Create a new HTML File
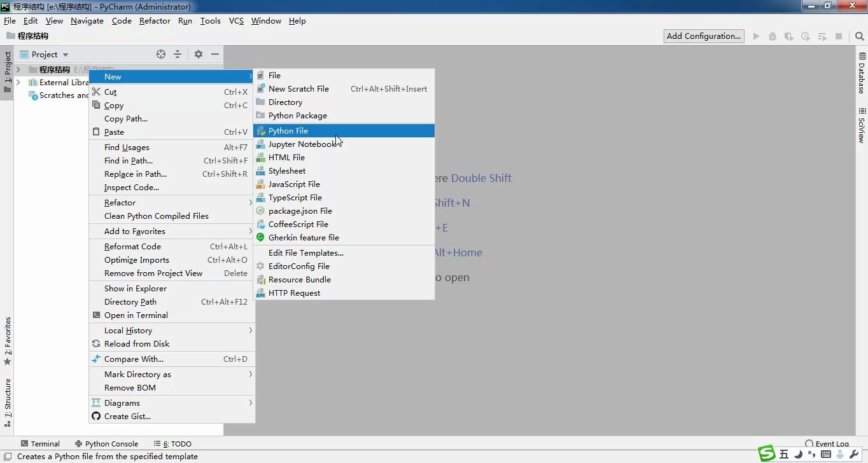868x463 pixels. (344, 157)
